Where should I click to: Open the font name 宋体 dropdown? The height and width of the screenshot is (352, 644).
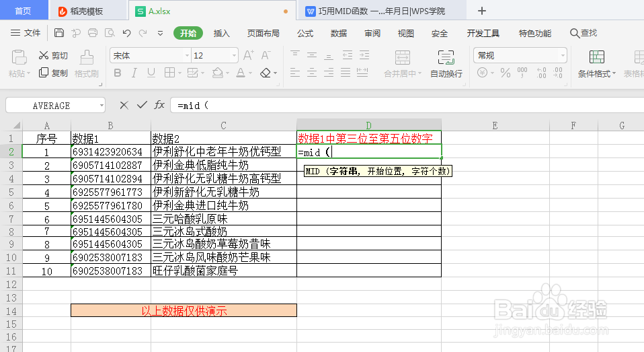click(187, 55)
